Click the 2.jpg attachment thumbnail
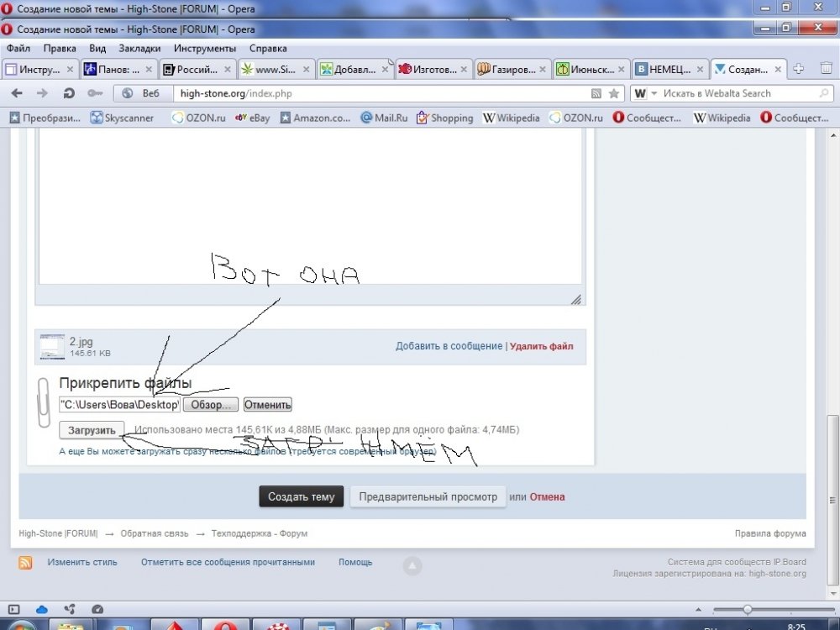This screenshot has height=630, width=840. [x=52, y=347]
